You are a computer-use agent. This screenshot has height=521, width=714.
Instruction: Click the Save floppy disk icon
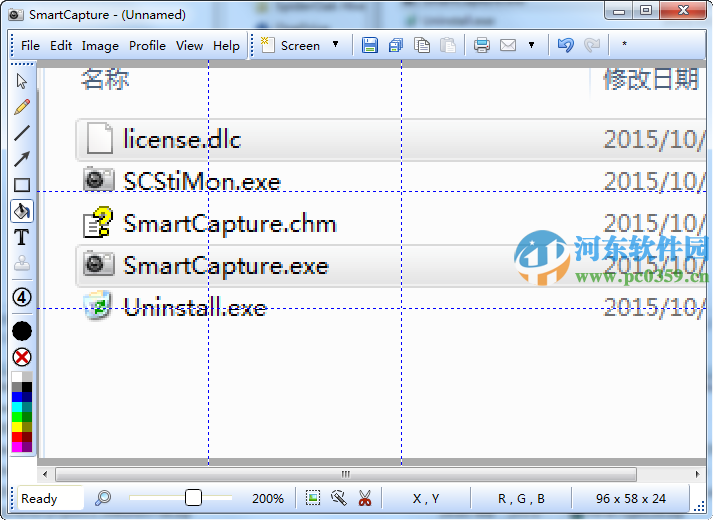[x=370, y=45]
